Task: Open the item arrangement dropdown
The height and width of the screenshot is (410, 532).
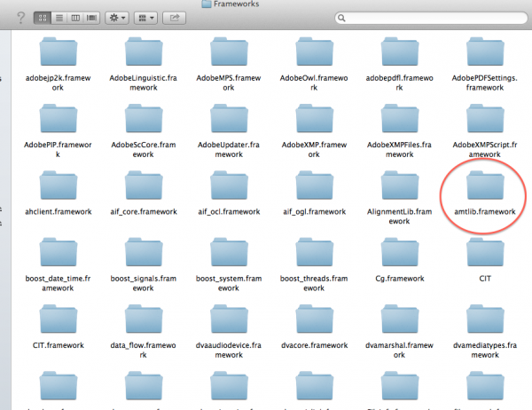Action: coord(146,18)
